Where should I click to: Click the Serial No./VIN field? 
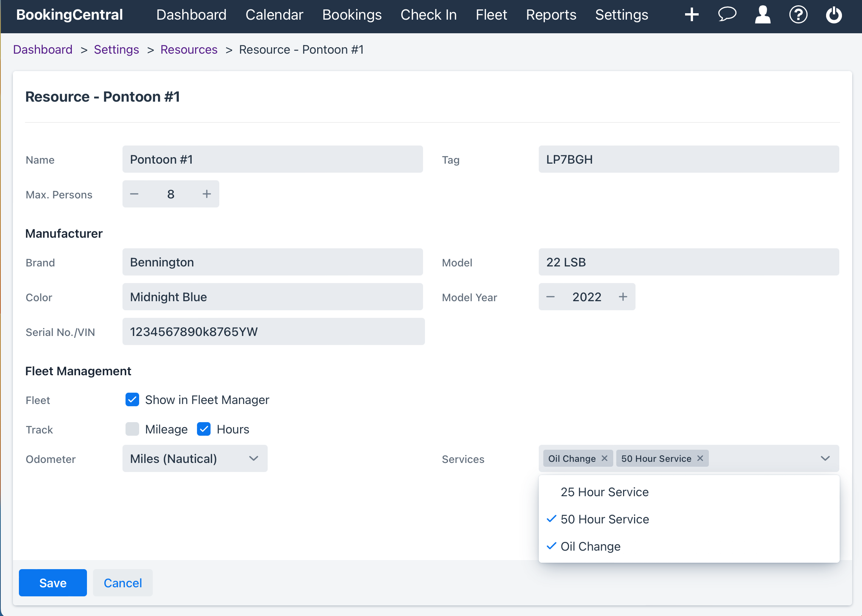pyautogui.click(x=274, y=331)
